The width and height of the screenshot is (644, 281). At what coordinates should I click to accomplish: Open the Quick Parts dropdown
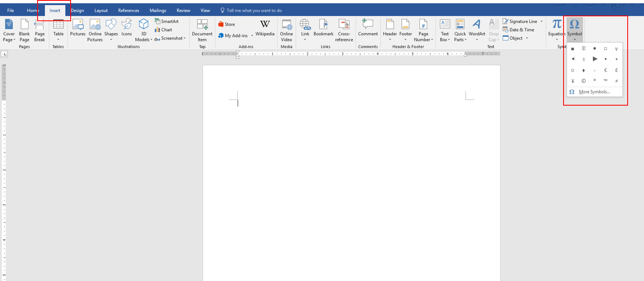pyautogui.click(x=460, y=30)
